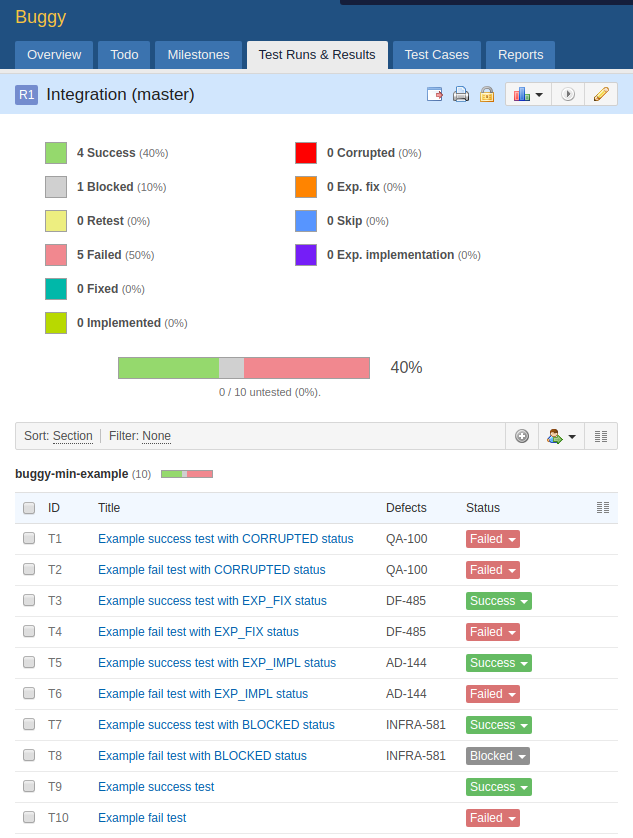The height and width of the screenshot is (838, 633).
Task: Click the INFRA-581 defect in T7 row
Action: [416, 725]
